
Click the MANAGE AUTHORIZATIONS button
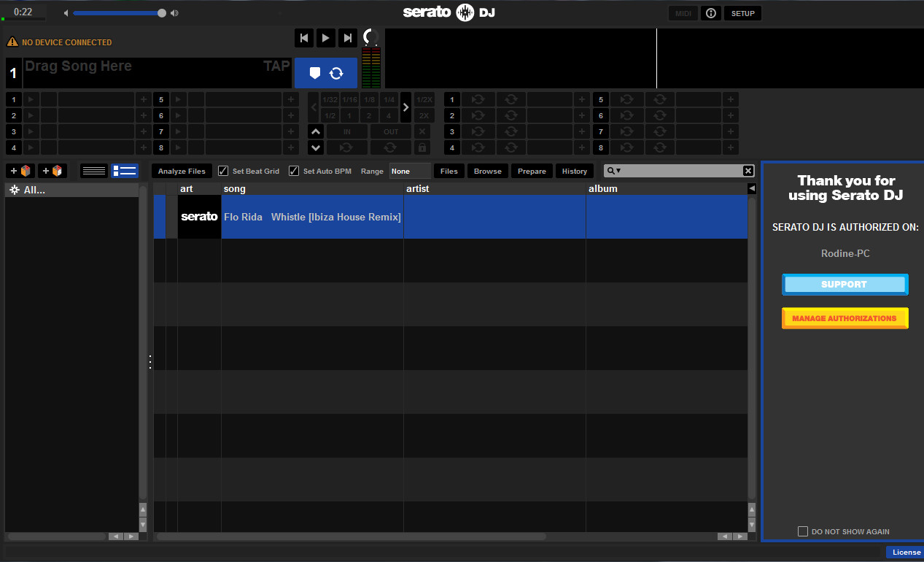845,318
